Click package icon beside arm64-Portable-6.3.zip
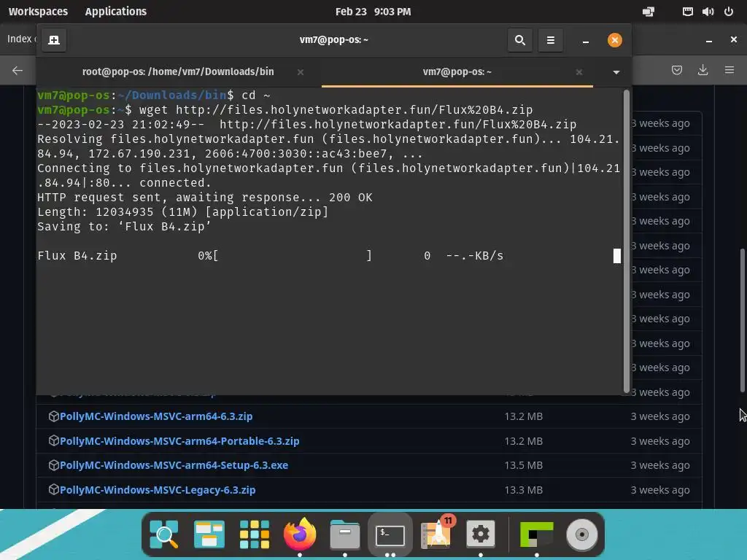This screenshot has height=560, width=747. pos(54,441)
